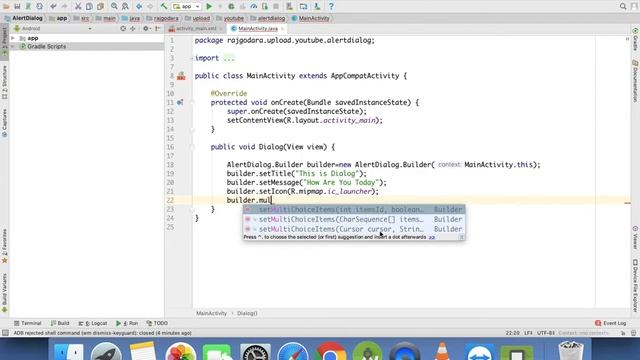Click the Help question mark icon
Screen dimensions: 640x360
click(331, 7)
